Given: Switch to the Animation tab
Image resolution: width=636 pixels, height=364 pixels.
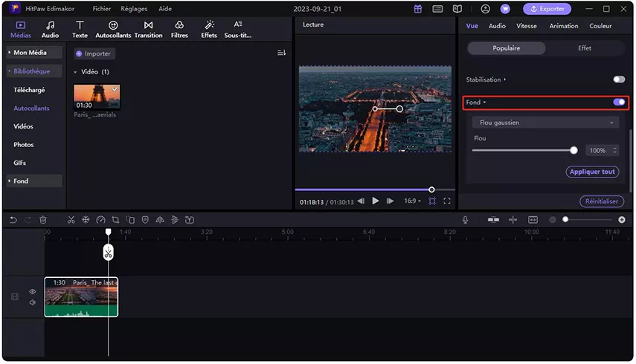Looking at the screenshot, I should pos(563,26).
